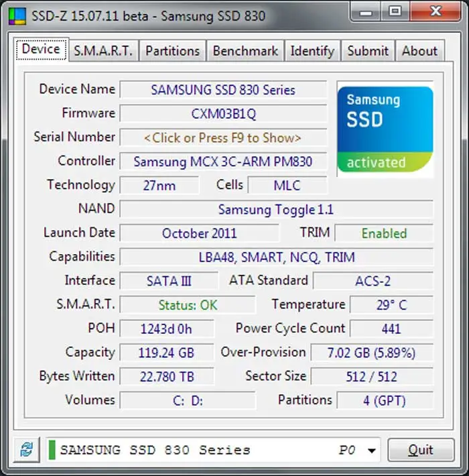469x476 pixels.
Task: Open the About tab
Action: click(420, 51)
